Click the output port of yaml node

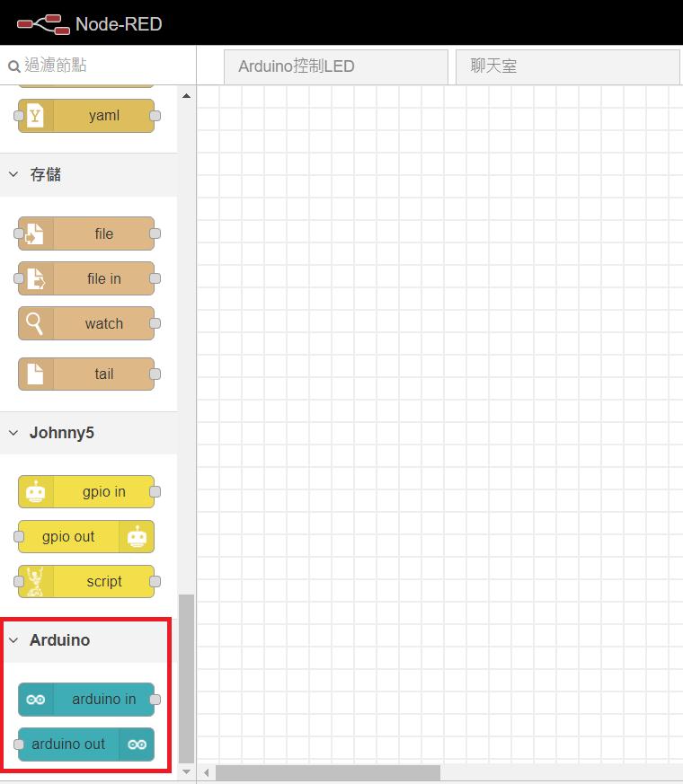[155, 116]
